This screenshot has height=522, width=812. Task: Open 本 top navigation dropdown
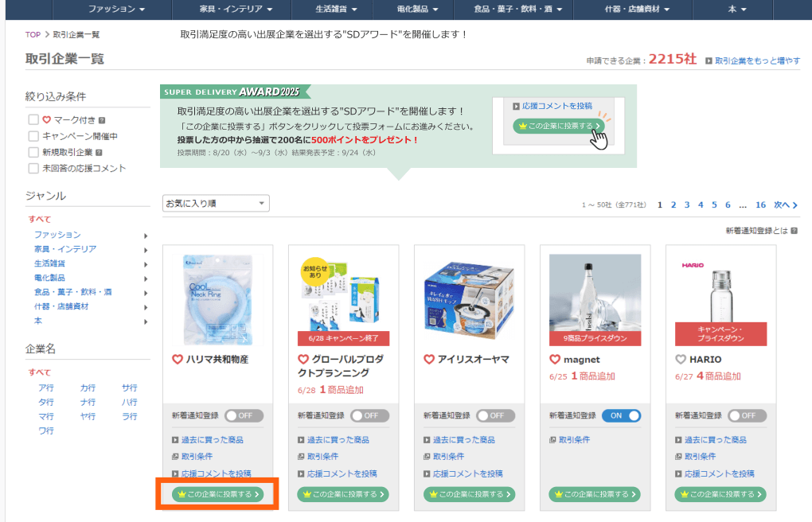pyautogui.click(x=737, y=10)
